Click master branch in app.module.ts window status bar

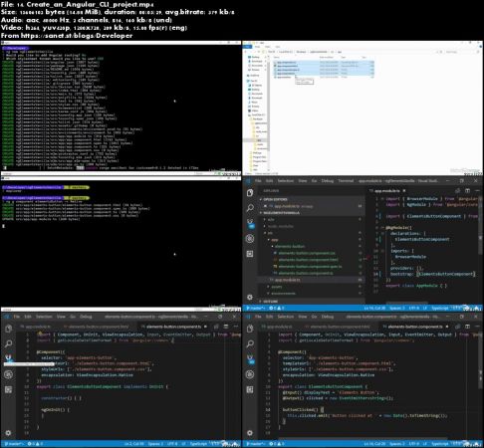[x=255, y=308]
